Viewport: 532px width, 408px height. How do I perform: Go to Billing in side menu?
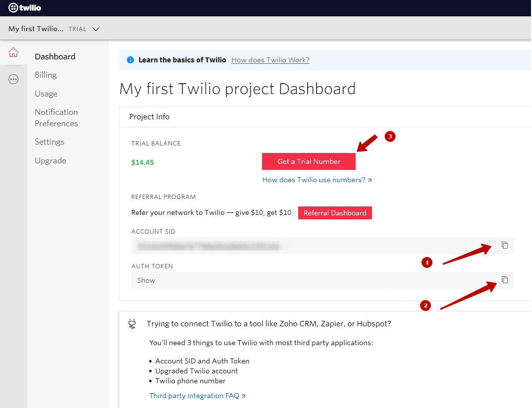click(46, 75)
